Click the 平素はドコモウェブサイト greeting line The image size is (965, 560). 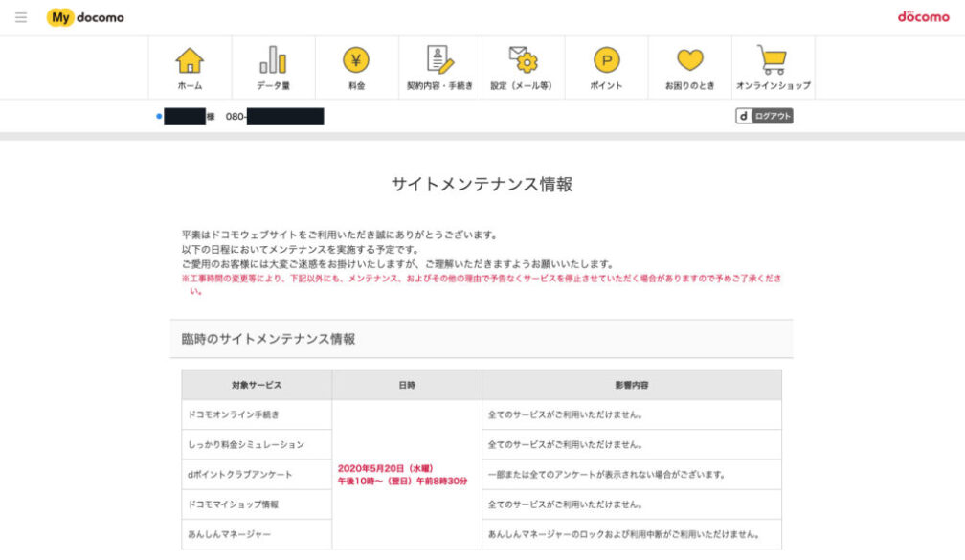coord(340,235)
